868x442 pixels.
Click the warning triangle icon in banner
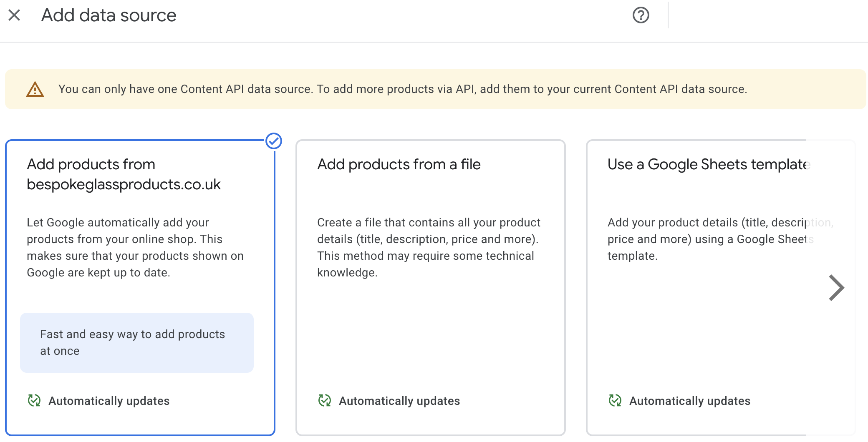click(x=35, y=89)
